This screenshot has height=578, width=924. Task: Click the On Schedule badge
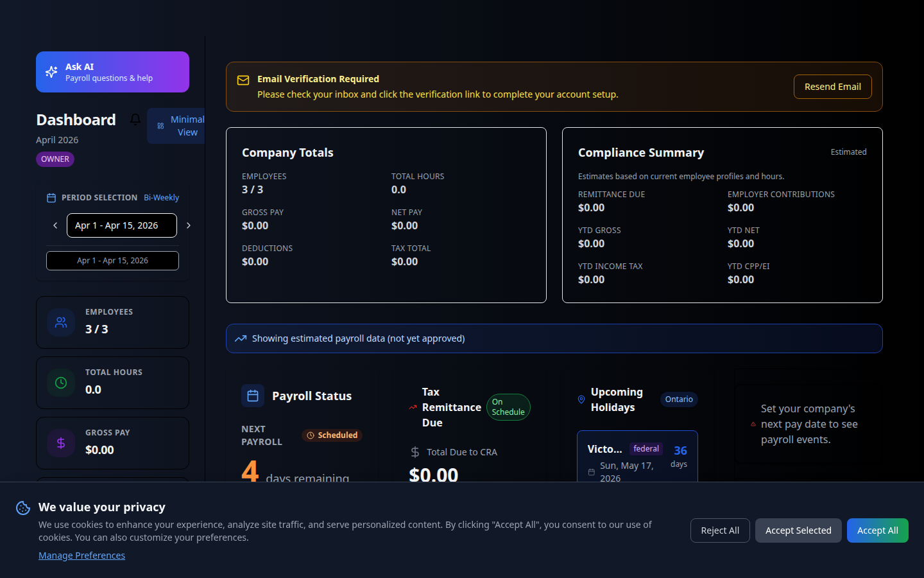(508, 407)
